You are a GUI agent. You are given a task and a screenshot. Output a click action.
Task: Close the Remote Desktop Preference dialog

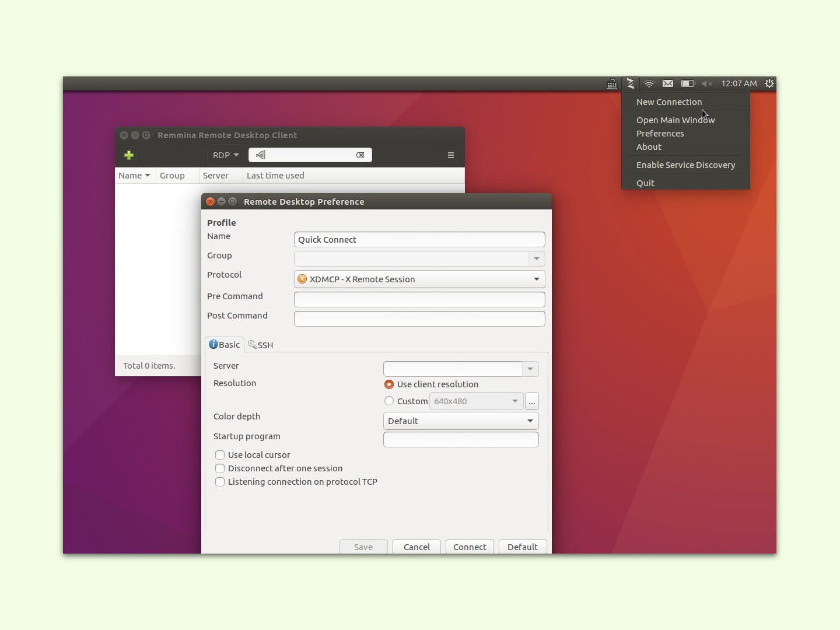(x=211, y=201)
